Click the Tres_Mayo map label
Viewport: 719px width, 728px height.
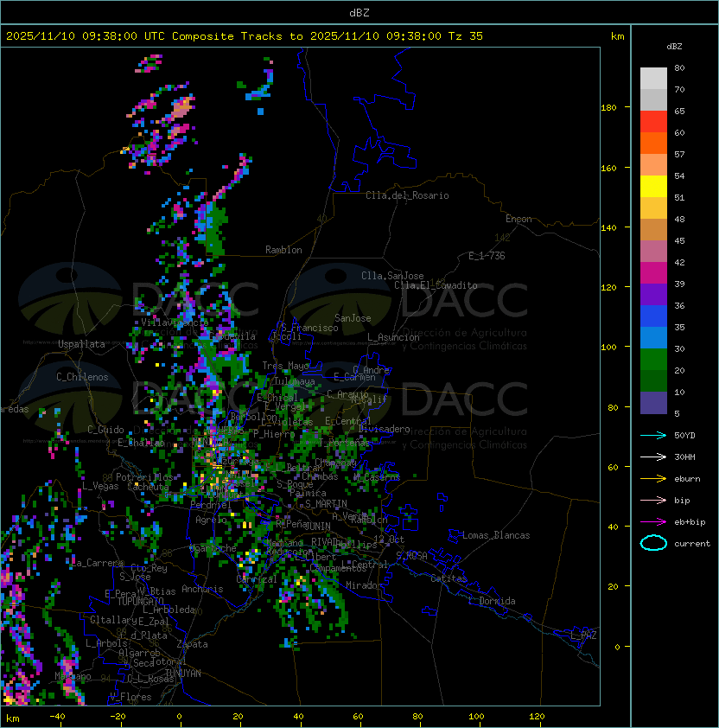click(285, 366)
